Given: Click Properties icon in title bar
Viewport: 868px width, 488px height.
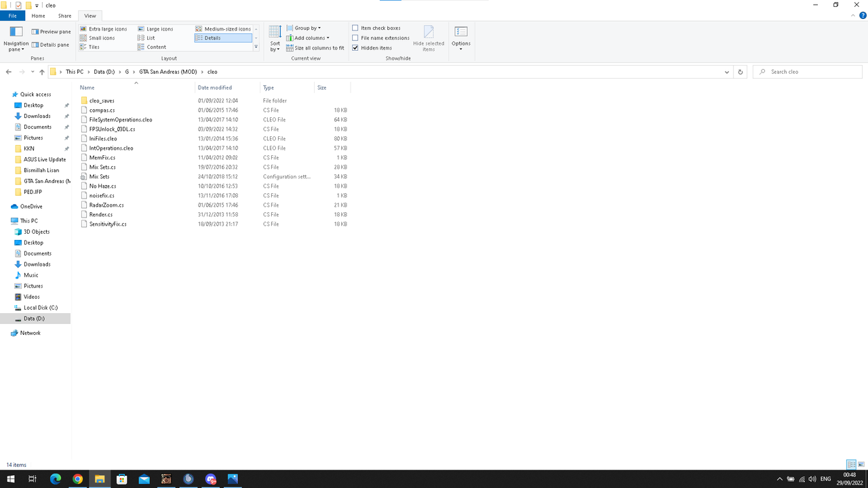Looking at the screenshot, I should click(x=18, y=5).
